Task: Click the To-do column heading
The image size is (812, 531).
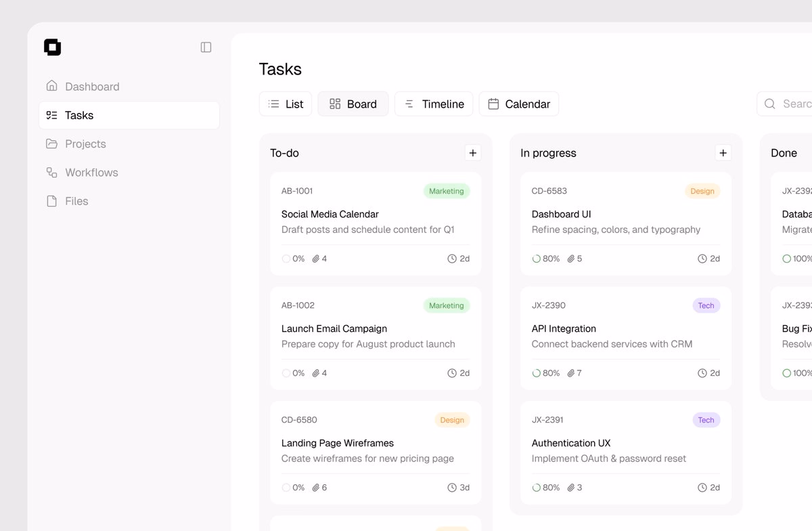Action: (x=284, y=153)
